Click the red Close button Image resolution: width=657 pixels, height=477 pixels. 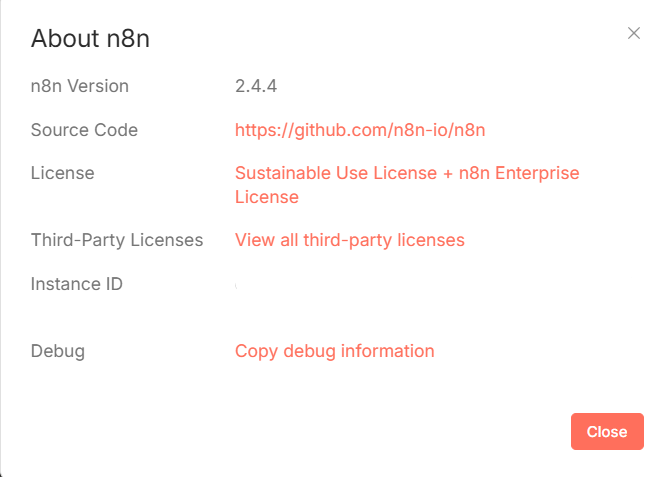(607, 431)
